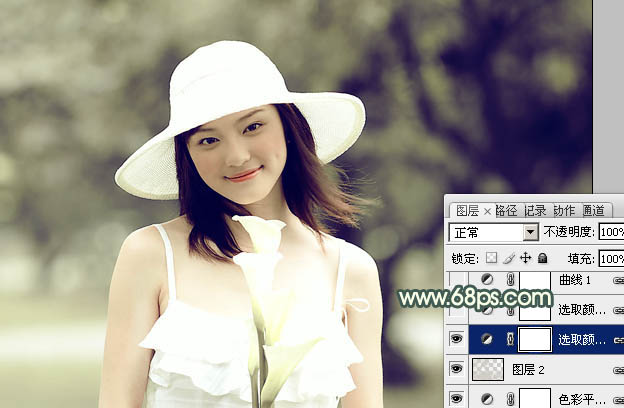Click mask link icon on 曲线 1 layer
Screen dimensions: 624x408
click(509, 280)
